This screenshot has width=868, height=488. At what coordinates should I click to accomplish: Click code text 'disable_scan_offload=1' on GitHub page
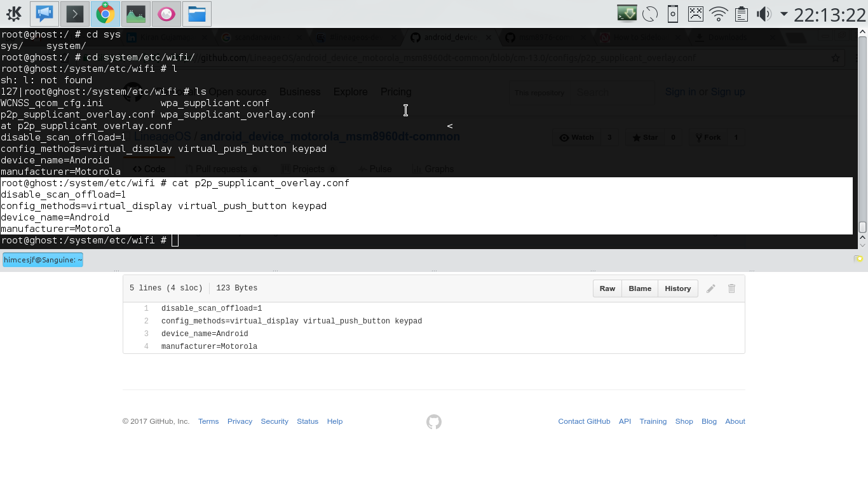[x=212, y=309]
